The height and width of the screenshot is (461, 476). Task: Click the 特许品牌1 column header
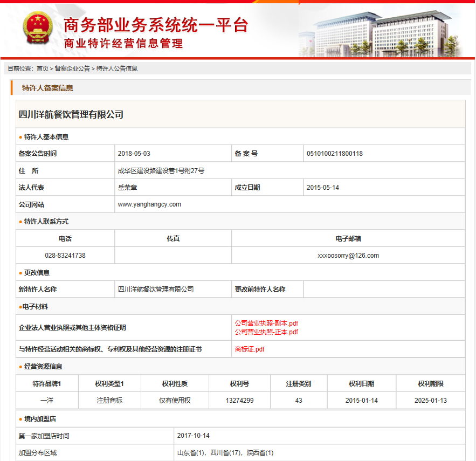coord(47,383)
